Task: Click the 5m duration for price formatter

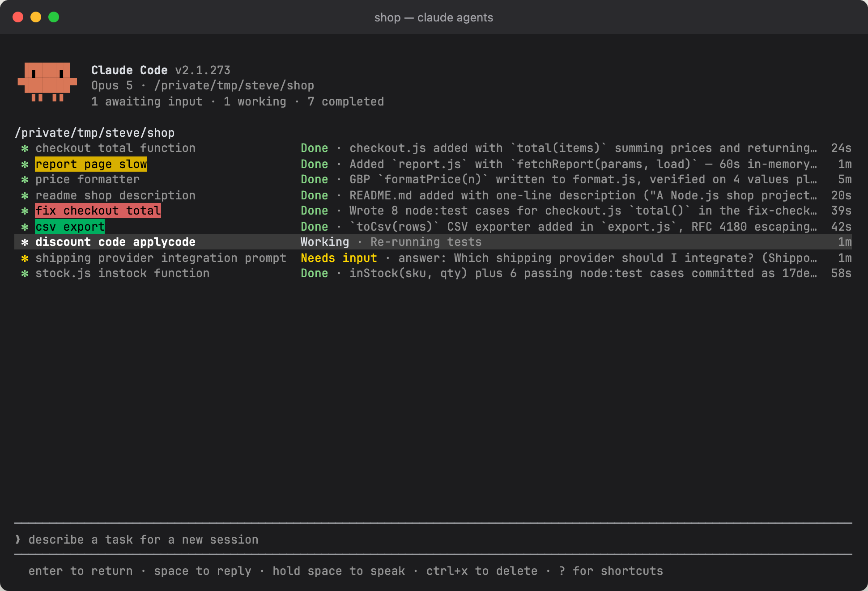Action: coord(845,180)
